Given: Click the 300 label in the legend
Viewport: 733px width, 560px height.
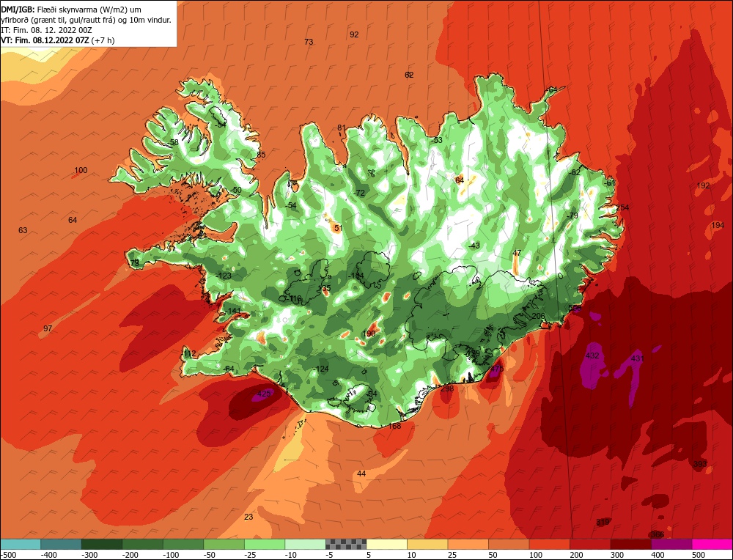Looking at the screenshot, I should [617, 555].
